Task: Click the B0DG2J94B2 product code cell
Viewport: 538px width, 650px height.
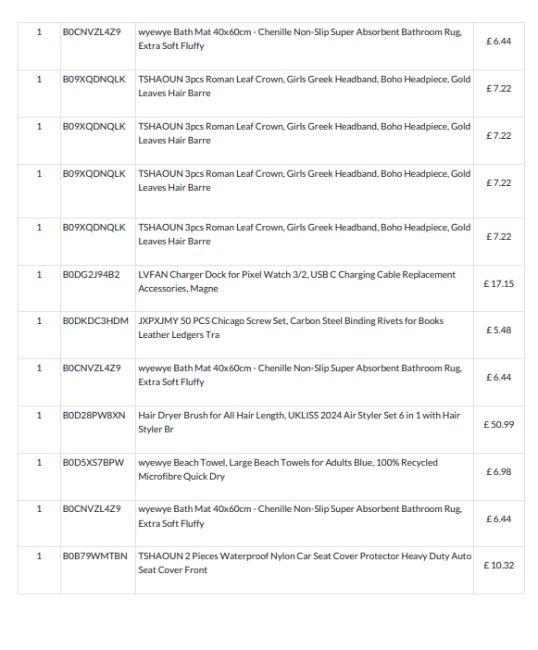Action: click(x=91, y=274)
